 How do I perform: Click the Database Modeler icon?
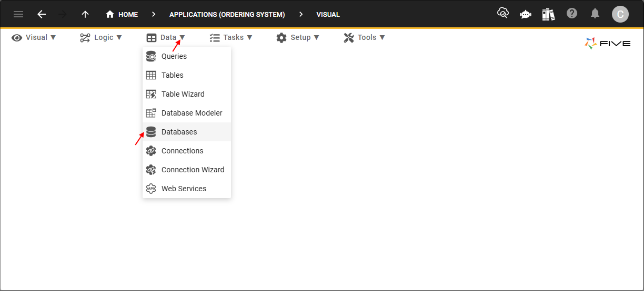151,113
